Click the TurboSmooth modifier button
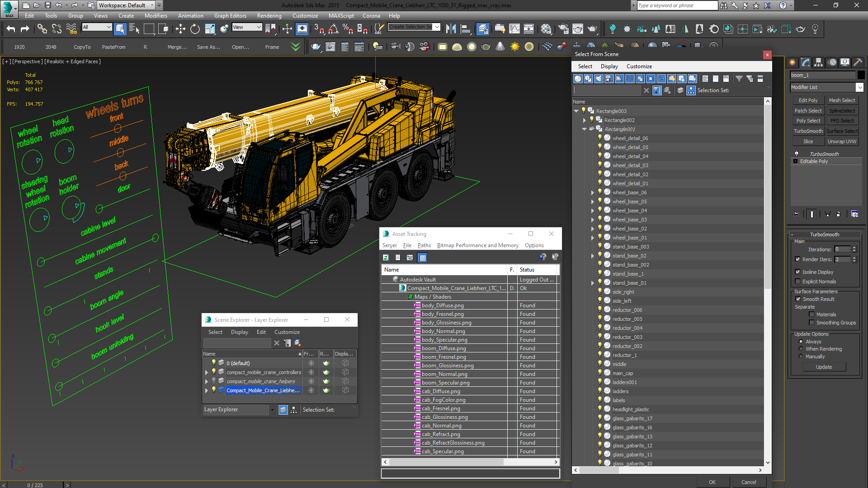The image size is (868, 488). (x=808, y=131)
